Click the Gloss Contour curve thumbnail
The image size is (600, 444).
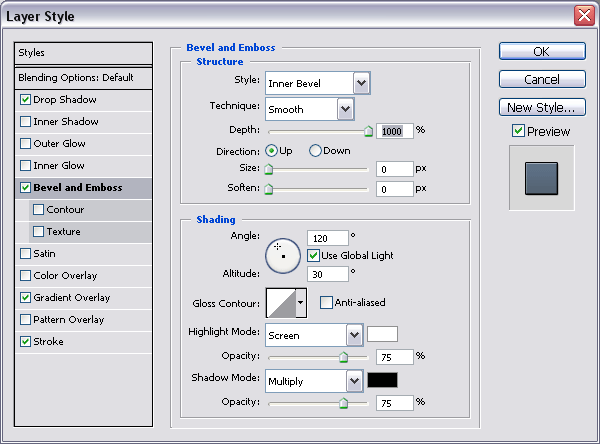coord(280,303)
